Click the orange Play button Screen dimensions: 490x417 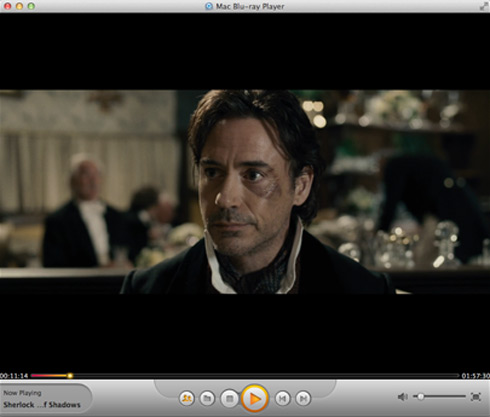(254, 398)
